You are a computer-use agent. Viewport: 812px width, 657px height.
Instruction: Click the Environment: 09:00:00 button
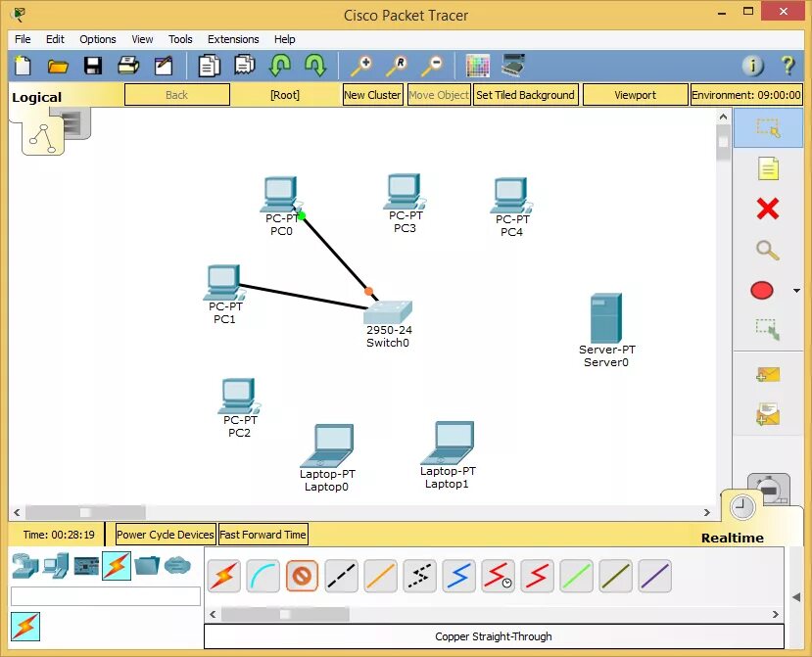click(746, 95)
